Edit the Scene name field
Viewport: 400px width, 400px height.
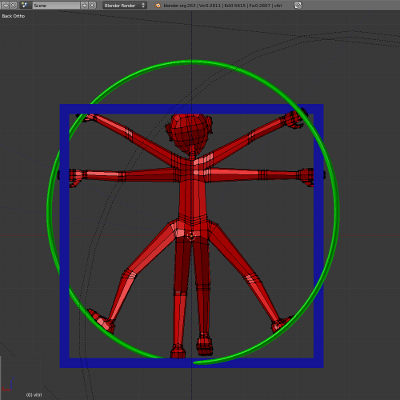pyautogui.click(x=56, y=5)
